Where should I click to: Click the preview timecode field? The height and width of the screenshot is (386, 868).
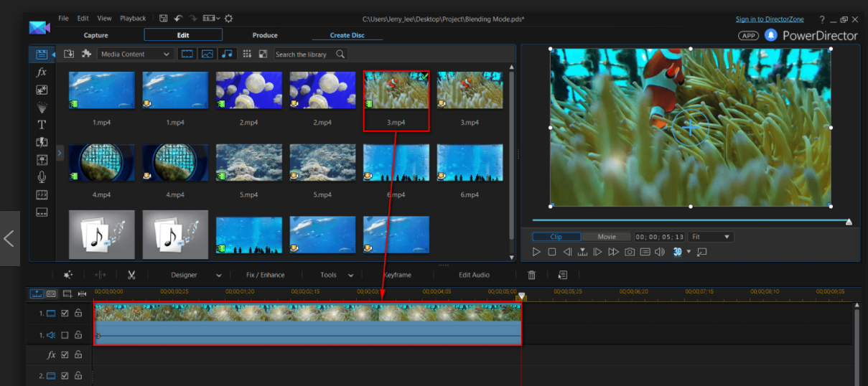pos(660,237)
